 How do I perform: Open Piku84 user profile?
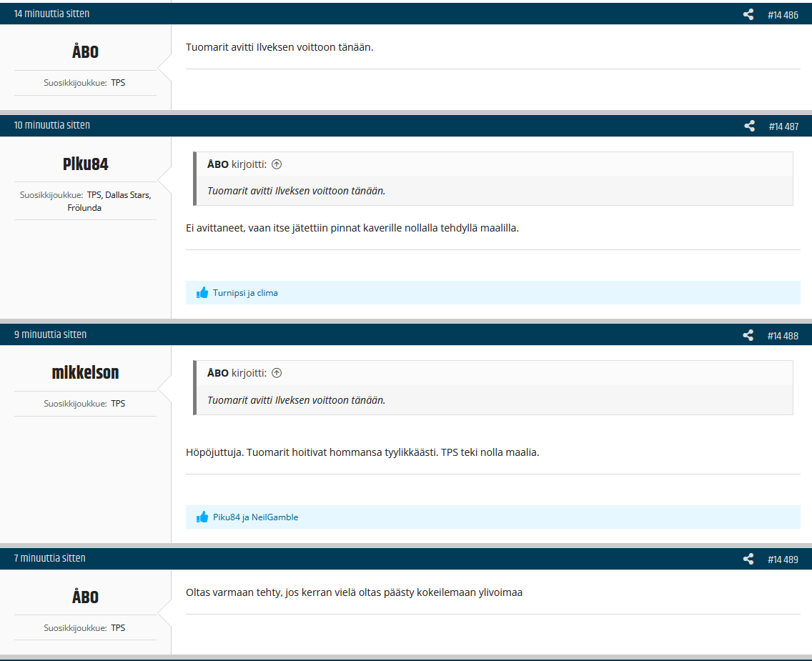(x=85, y=164)
